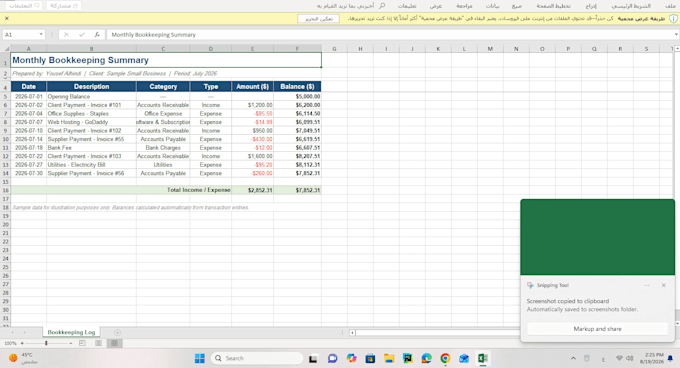Image resolution: width=680 pixels, height=368 pixels.
Task: Open the Home tab (الشريط الرئيسي)
Action: coord(631,6)
